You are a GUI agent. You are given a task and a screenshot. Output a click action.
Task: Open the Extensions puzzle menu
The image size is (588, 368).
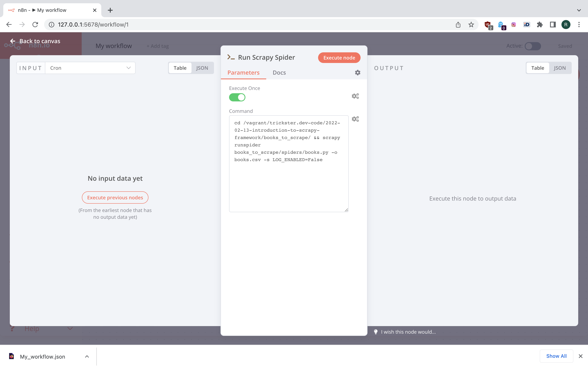point(540,25)
